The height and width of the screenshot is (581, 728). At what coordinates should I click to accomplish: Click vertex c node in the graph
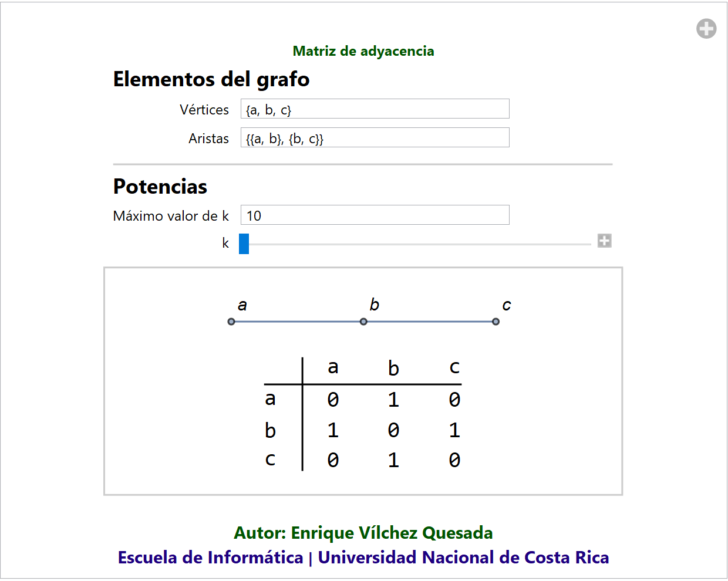496,322
